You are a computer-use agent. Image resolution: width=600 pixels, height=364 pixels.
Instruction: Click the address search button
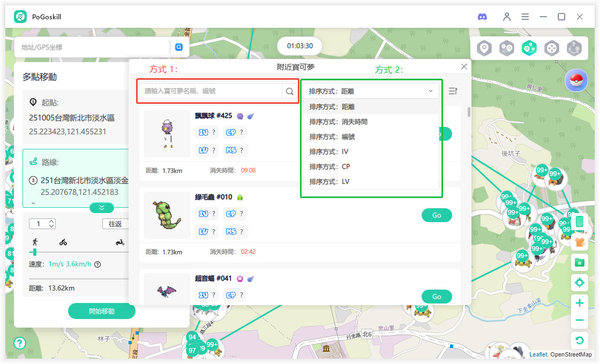tap(179, 47)
